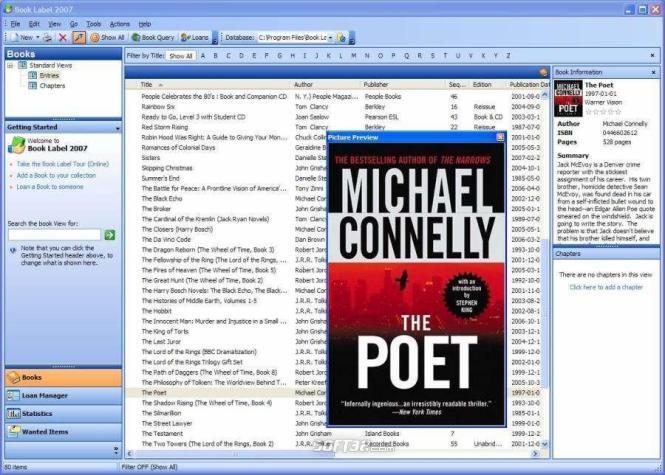The image size is (665, 475).
Task: Click the New book toolbar button
Action: 21,38
